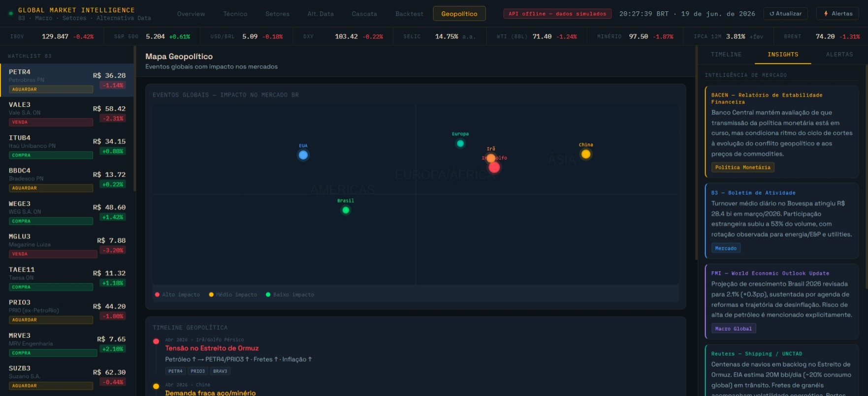Click the SELIC rate 14.75%
868x396 pixels.
point(447,36)
